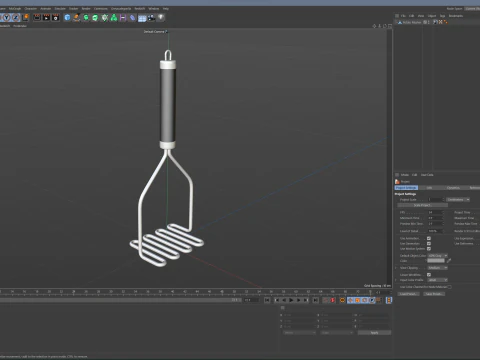Click Apply in coordinate manager
The image size is (480, 360).
374,333
